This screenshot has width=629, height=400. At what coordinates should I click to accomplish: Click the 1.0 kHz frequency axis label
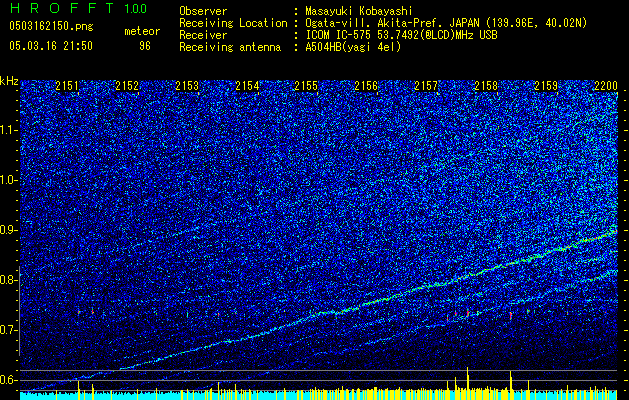[9, 180]
